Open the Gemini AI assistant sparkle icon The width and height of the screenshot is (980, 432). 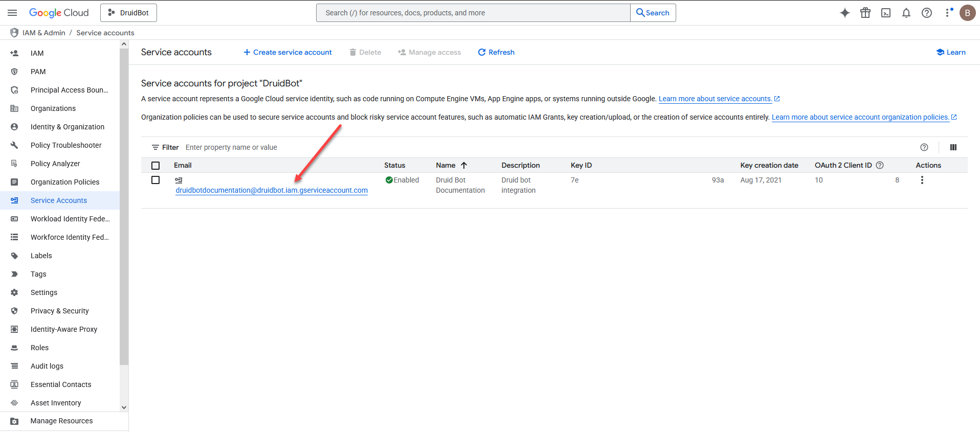point(845,13)
